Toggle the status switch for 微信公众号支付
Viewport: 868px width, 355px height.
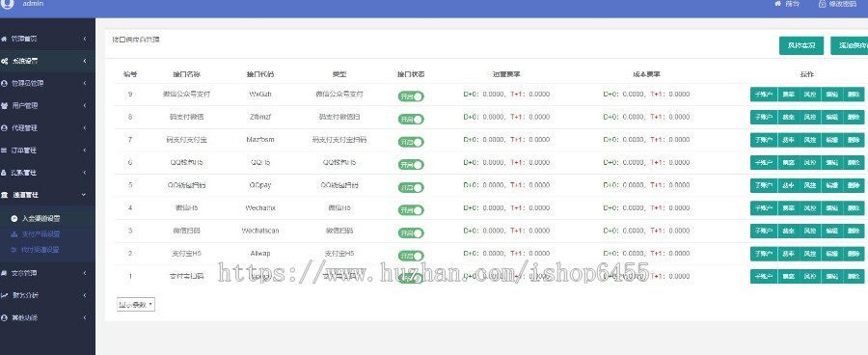pyautogui.click(x=411, y=96)
